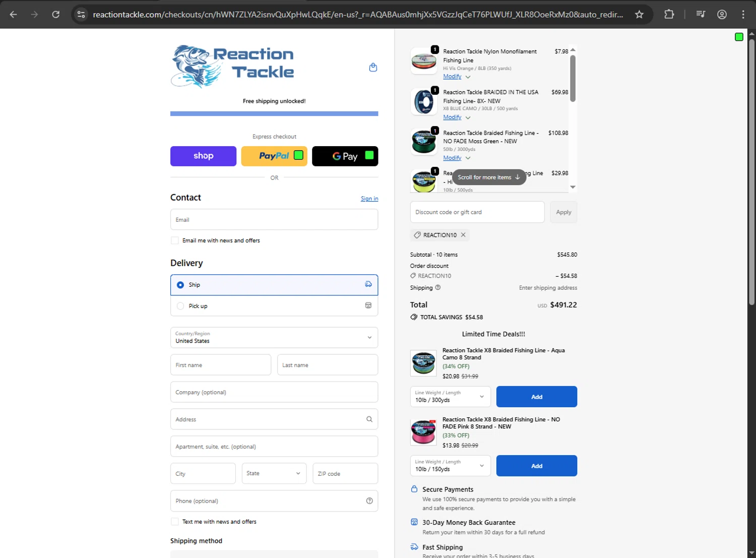Focus the Last name field

[x=328, y=365]
